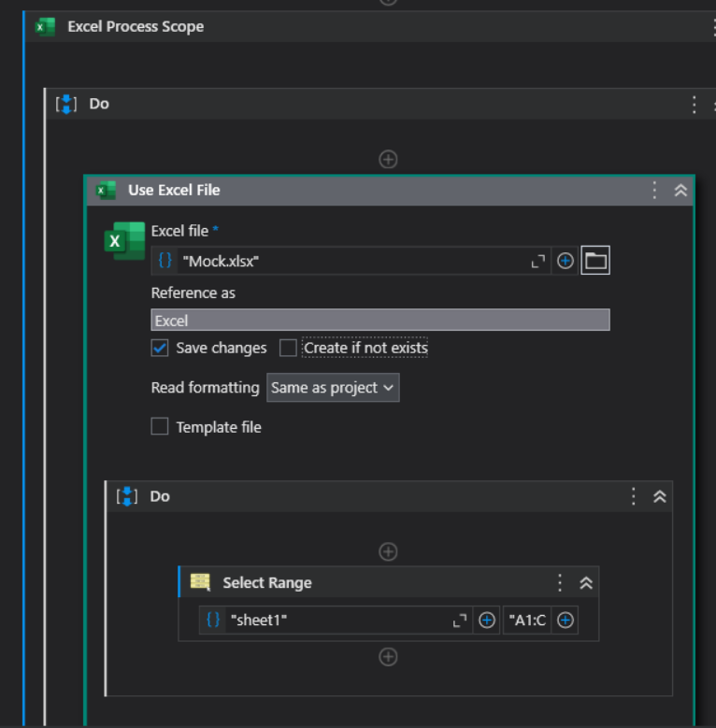Viewport: 716px width, 728px height.
Task: Open expression editor for Excel file field
Action: pyautogui.click(x=537, y=262)
